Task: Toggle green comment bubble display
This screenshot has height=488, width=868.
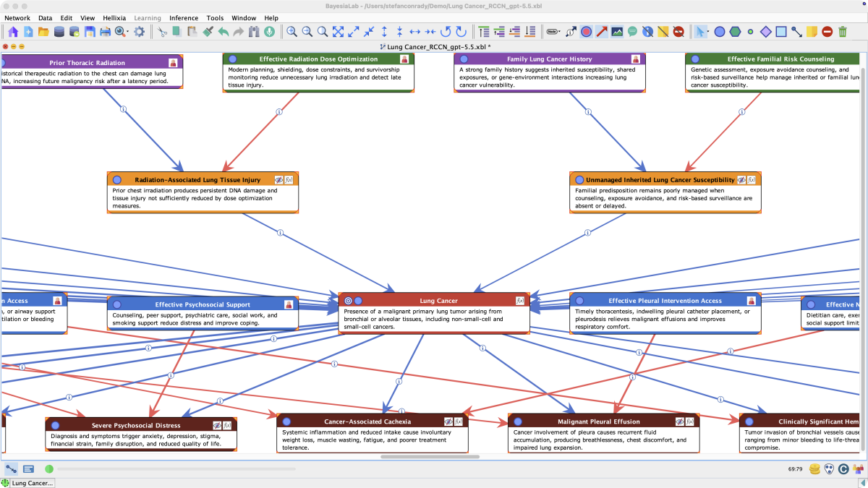Action: tap(632, 32)
